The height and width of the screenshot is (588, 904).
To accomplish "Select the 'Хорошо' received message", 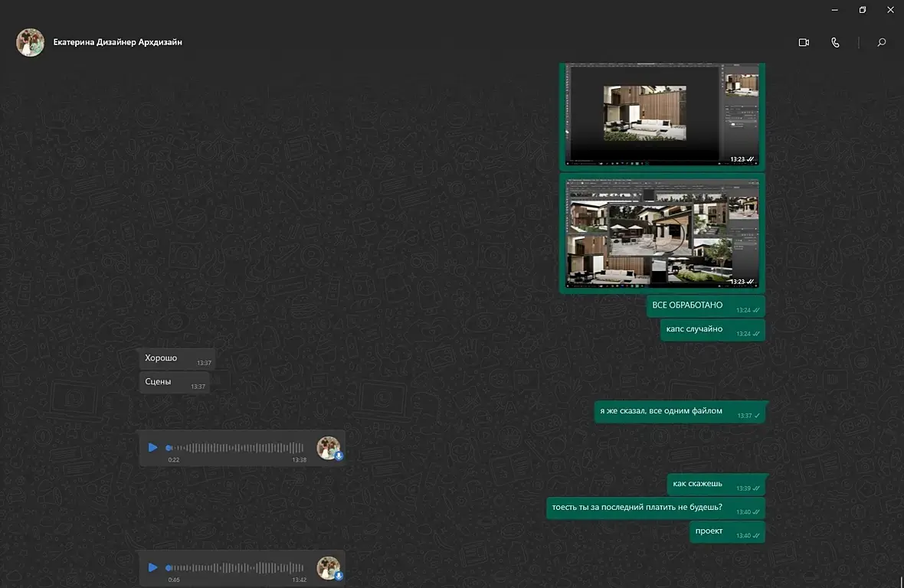I will (177, 358).
